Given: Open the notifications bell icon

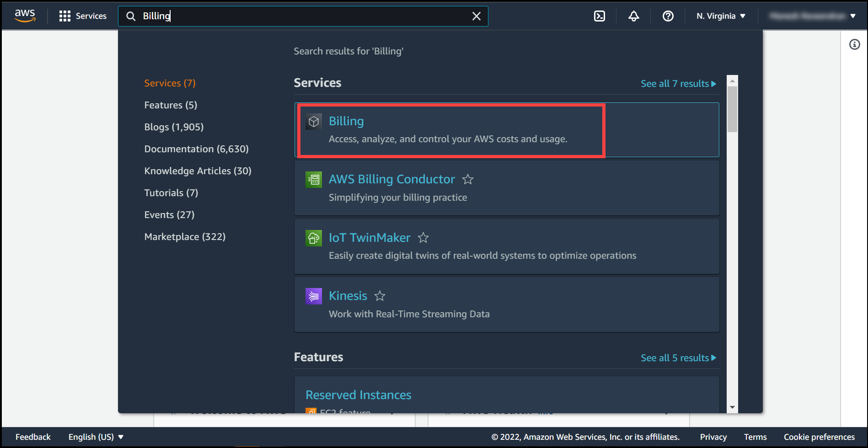Looking at the screenshot, I should [x=634, y=16].
